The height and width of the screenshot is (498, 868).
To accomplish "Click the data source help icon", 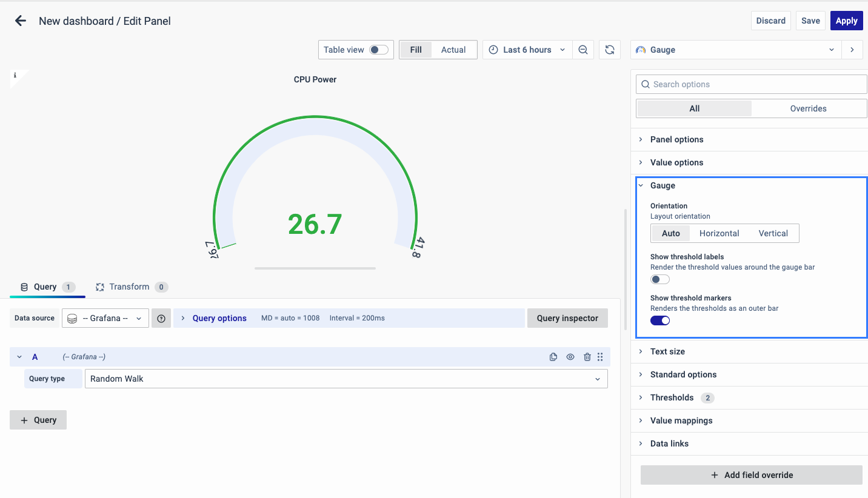I will (x=161, y=318).
